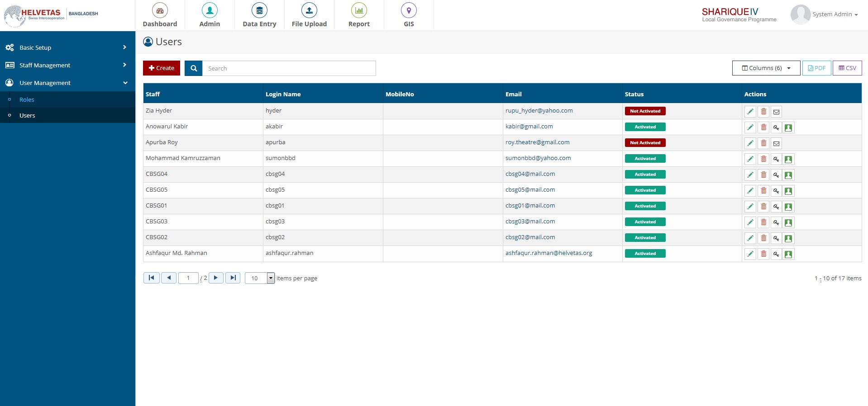This screenshot has width=868, height=406.
Task: Click key icon for CBSG02 row
Action: tap(776, 238)
